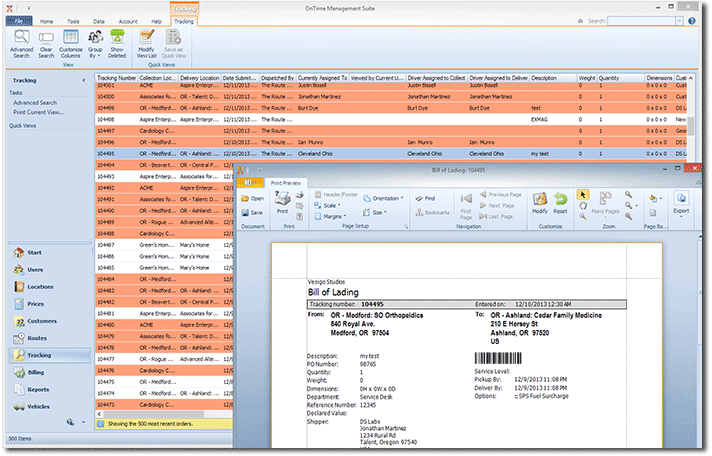Collapse the Tracking side panel chevron

tap(84, 80)
